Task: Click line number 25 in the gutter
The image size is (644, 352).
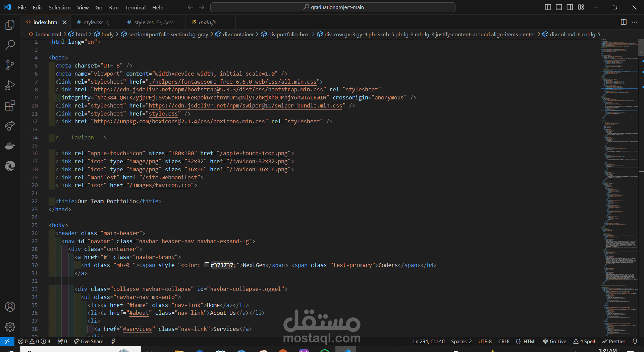Action: click(x=35, y=225)
